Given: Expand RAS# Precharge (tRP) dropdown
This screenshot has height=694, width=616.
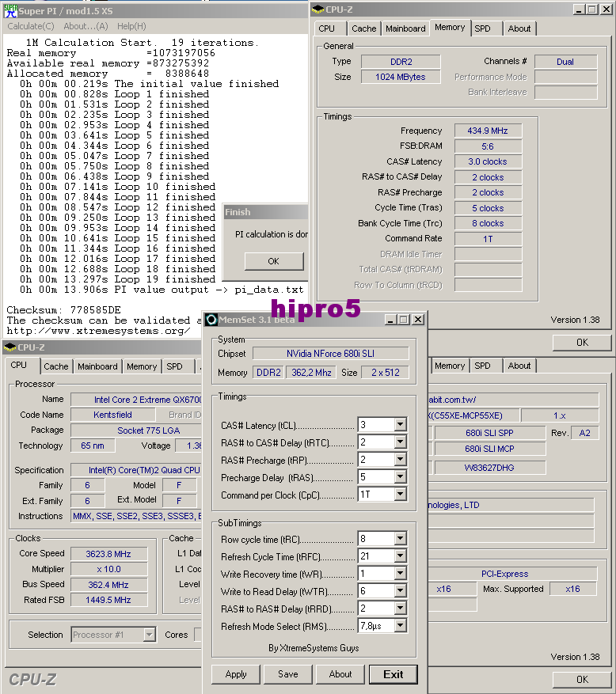Looking at the screenshot, I should pyautogui.click(x=400, y=459).
